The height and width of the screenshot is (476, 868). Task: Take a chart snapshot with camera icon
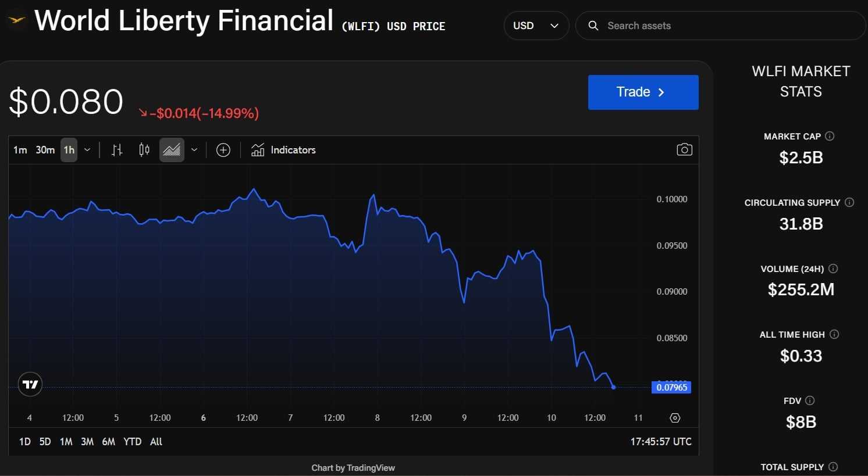pyautogui.click(x=684, y=150)
